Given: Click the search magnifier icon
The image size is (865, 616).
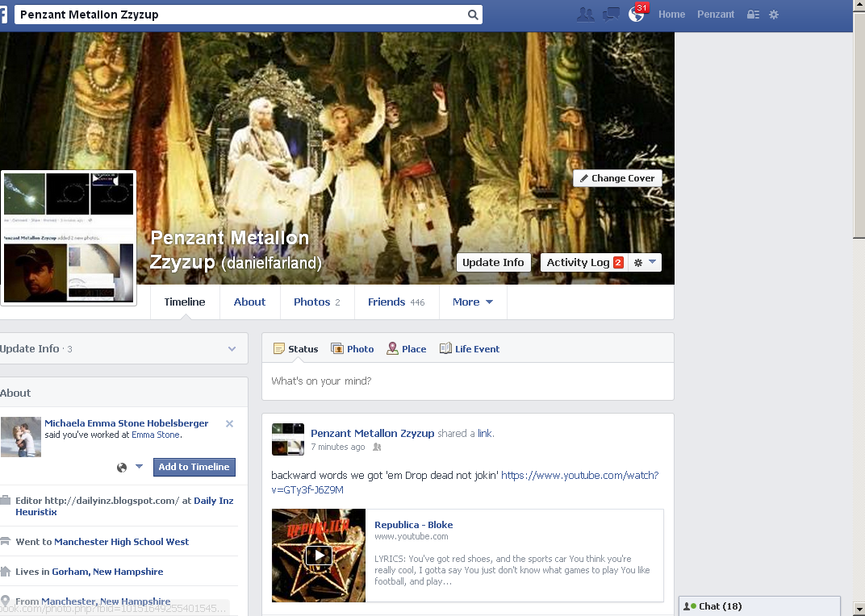Looking at the screenshot, I should click(473, 15).
